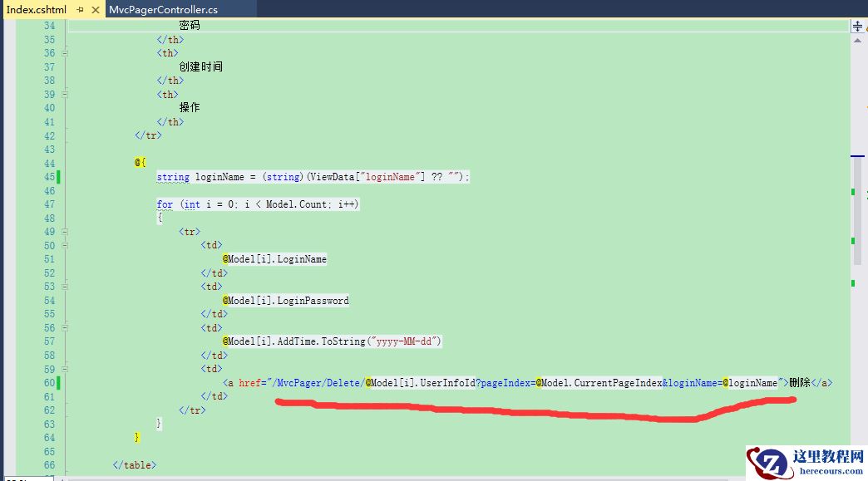Collapse the th block at line 36
The width and height of the screenshot is (868, 481).
pyautogui.click(x=65, y=53)
